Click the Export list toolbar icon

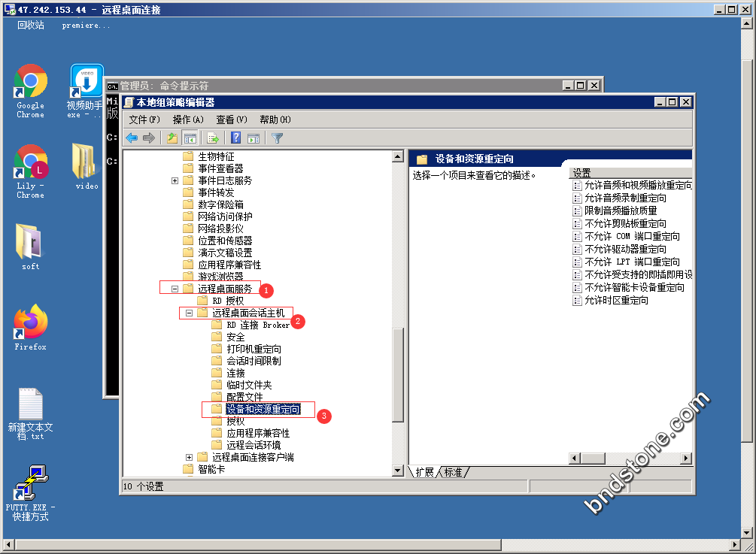click(x=213, y=138)
